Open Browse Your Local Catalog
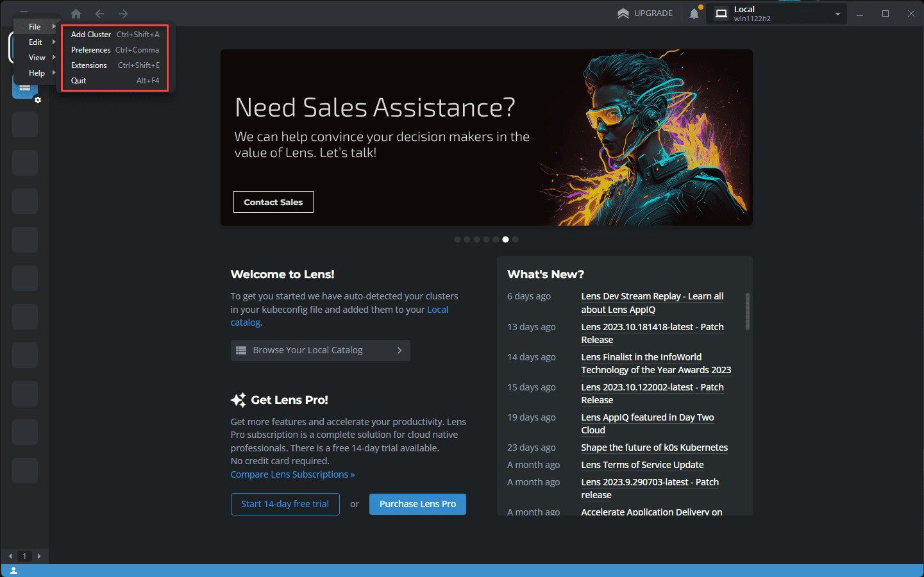924x577 pixels. point(321,350)
